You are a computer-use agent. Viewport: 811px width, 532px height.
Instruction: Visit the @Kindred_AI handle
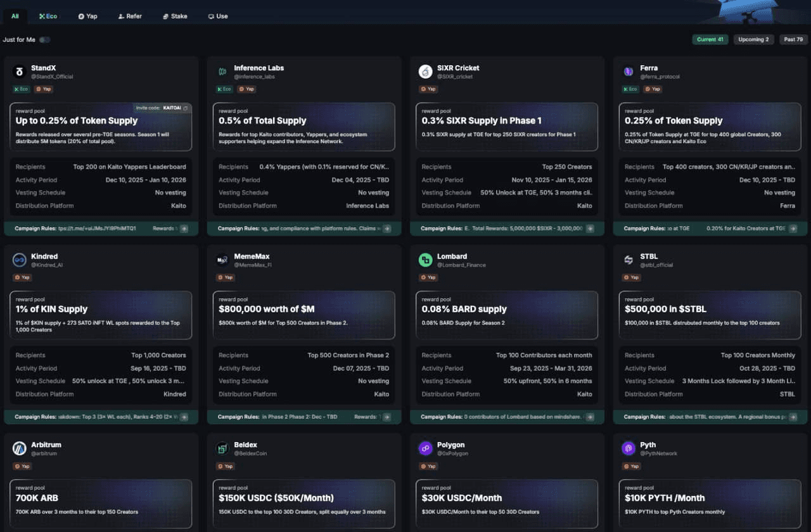pyautogui.click(x=47, y=265)
